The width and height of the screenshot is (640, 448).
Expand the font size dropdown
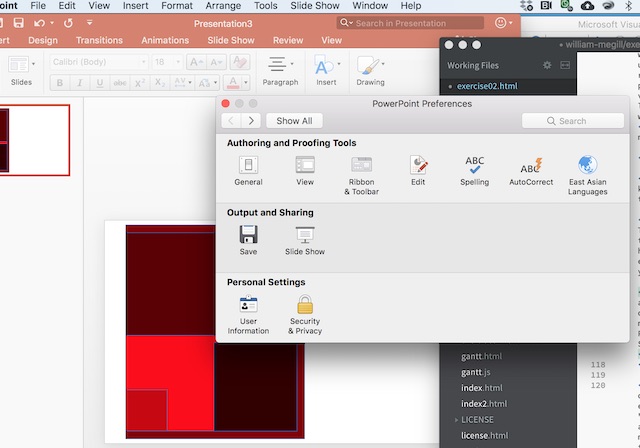tap(175, 62)
